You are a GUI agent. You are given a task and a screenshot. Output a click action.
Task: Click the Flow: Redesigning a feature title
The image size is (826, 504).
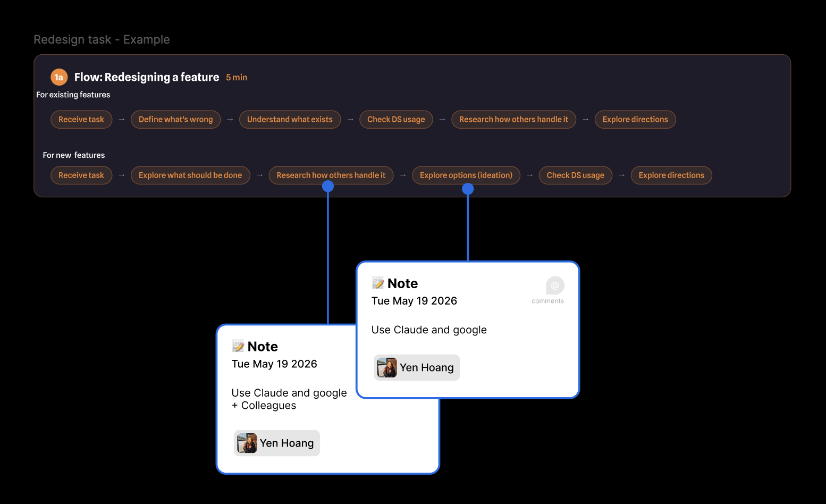click(147, 77)
